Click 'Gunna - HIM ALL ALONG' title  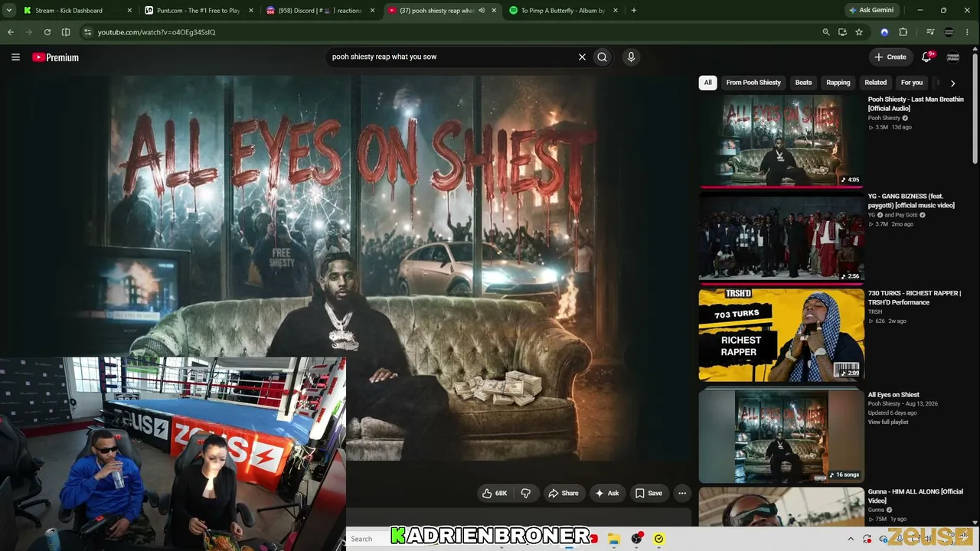(915, 496)
